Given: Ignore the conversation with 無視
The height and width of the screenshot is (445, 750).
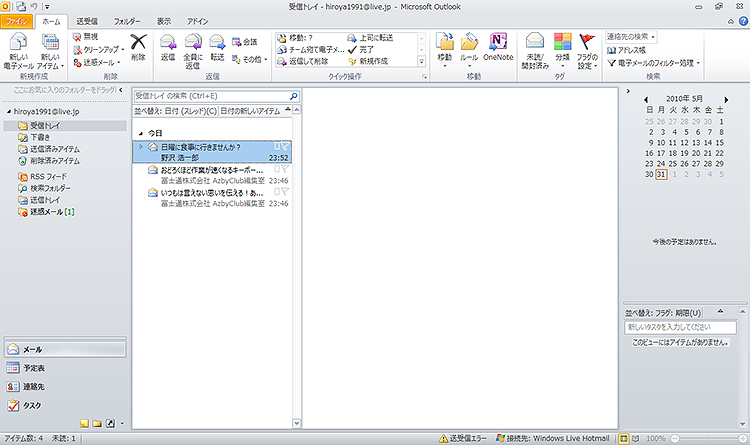Looking at the screenshot, I should click(x=85, y=37).
